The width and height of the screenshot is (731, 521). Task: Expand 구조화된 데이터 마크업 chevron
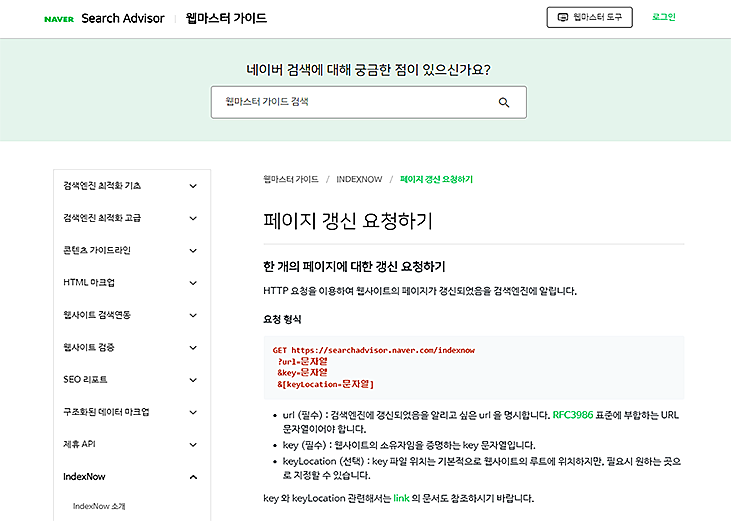click(x=193, y=412)
